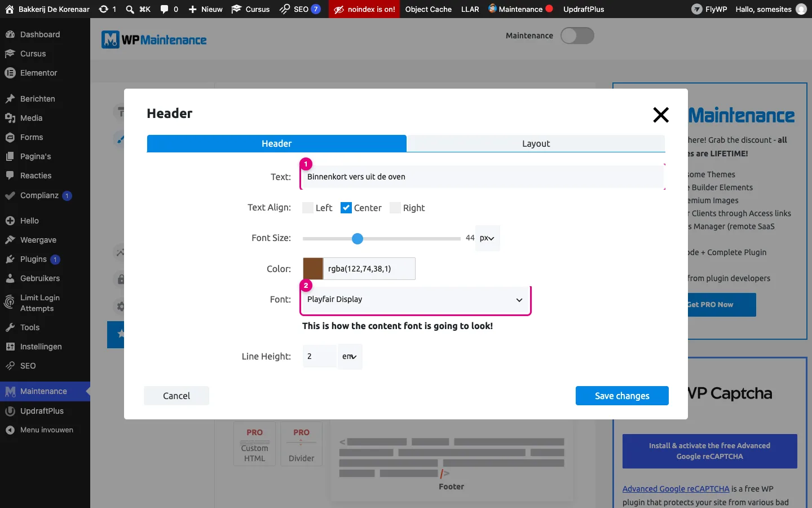Open Maintenance in the sidebar menu
Image resolution: width=812 pixels, height=508 pixels.
tap(45, 391)
